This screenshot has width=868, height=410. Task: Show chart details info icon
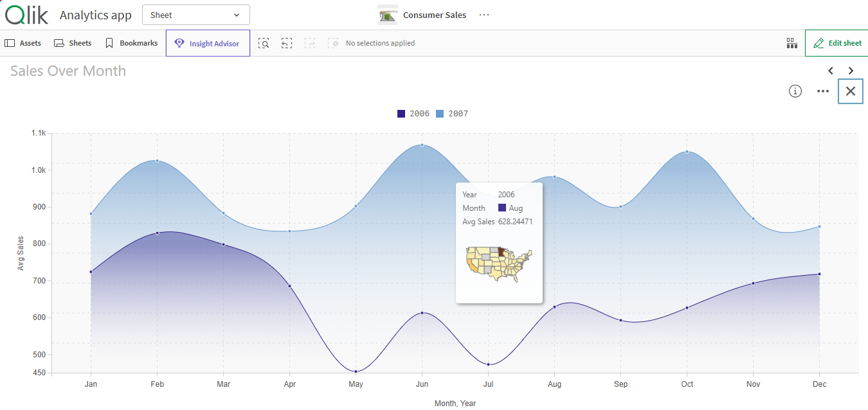[795, 91]
